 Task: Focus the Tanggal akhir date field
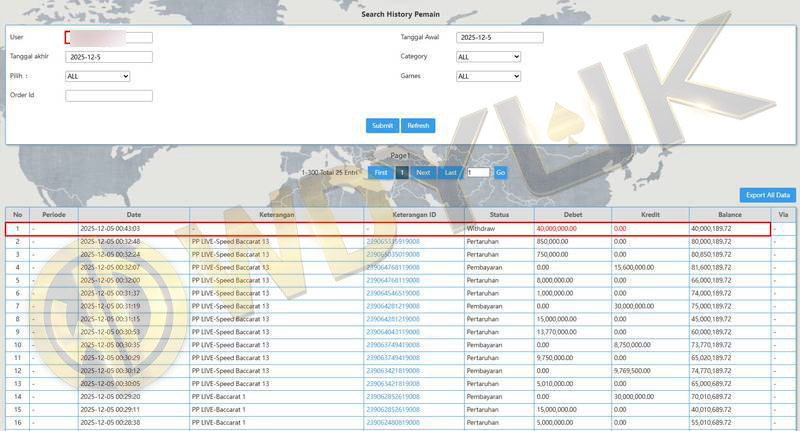[x=109, y=57]
